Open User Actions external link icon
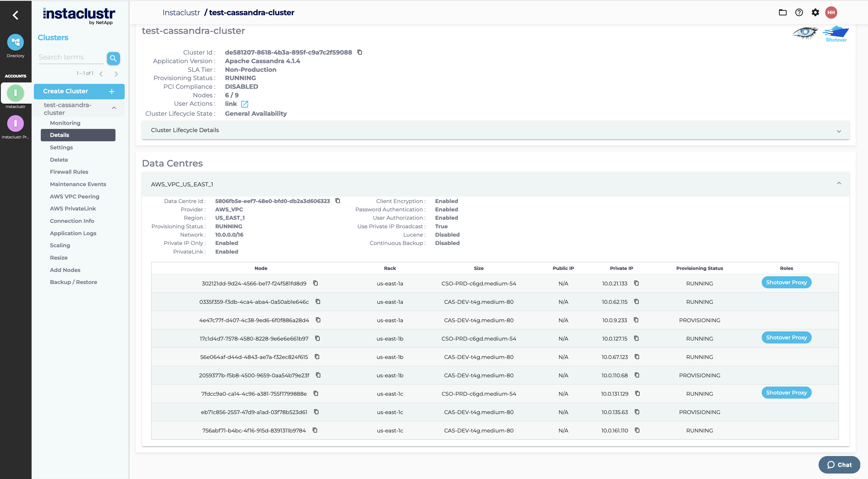This screenshot has height=479, width=868. coord(245,104)
